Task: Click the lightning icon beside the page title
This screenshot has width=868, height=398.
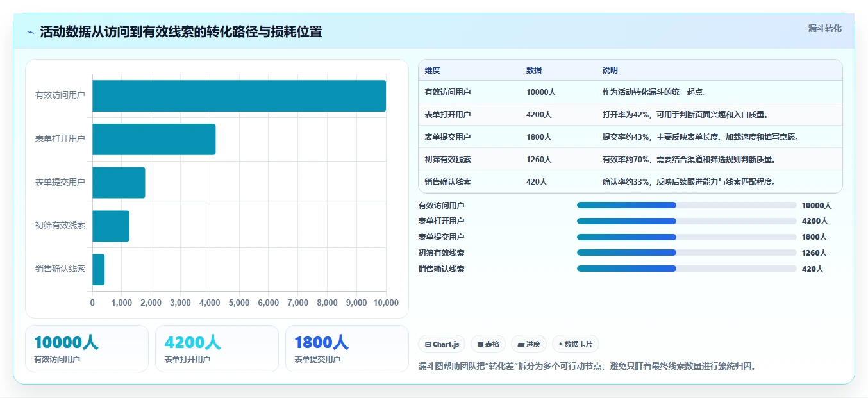Action: click(31, 32)
